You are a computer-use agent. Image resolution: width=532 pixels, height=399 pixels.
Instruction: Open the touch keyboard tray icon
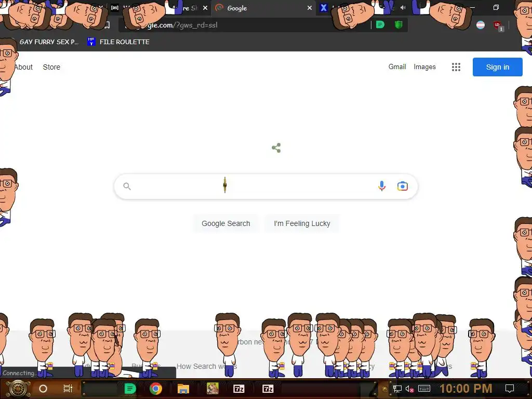coord(424,389)
